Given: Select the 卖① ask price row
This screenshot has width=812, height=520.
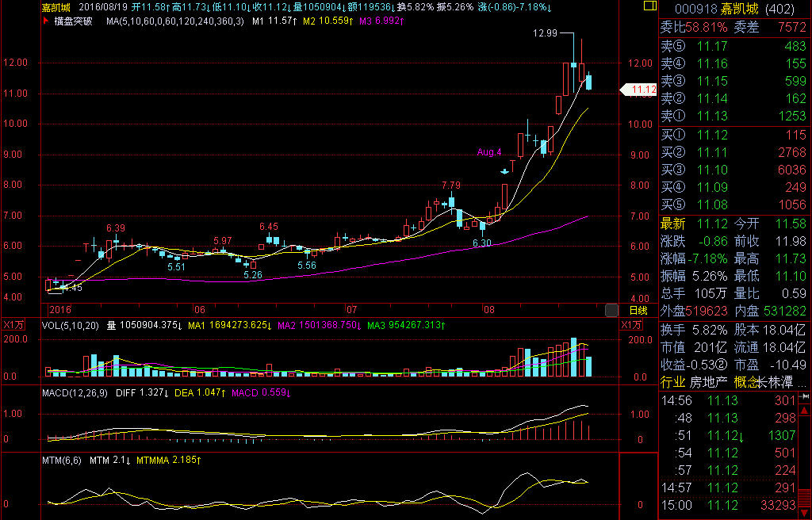Looking at the screenshot, I should click(x=733, y=117).
